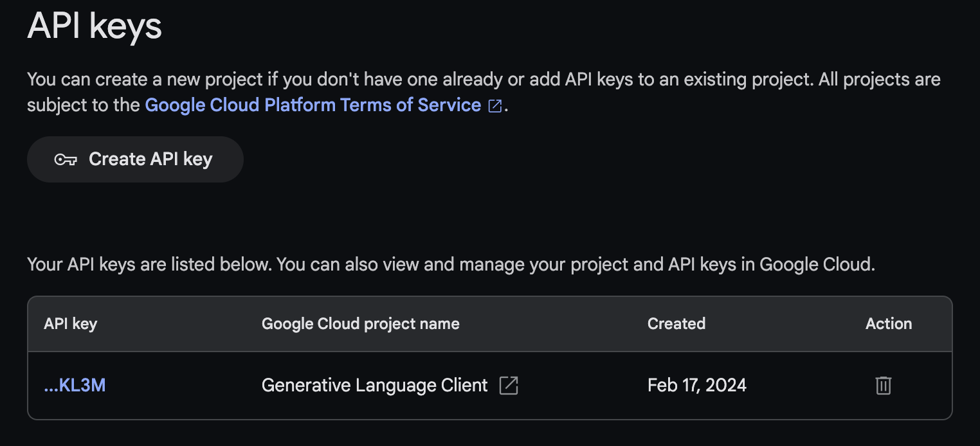Click the Action column header
Viewport: 980px width, 446px height.
pyautogui.click(x=889, y=324)
